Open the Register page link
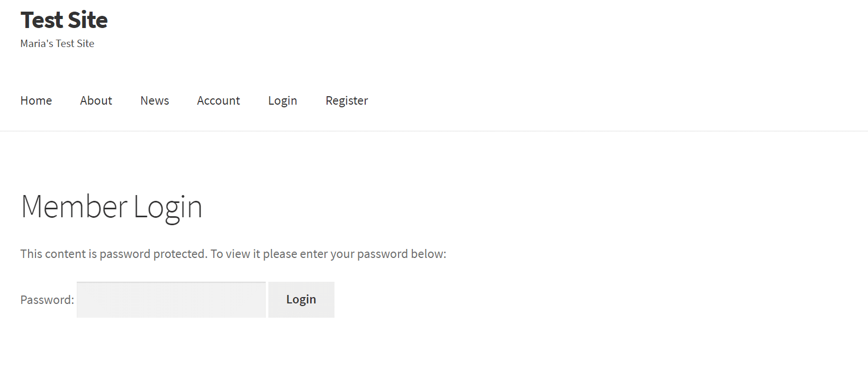This screenshot has height=388, width=868. coord(347,100)
